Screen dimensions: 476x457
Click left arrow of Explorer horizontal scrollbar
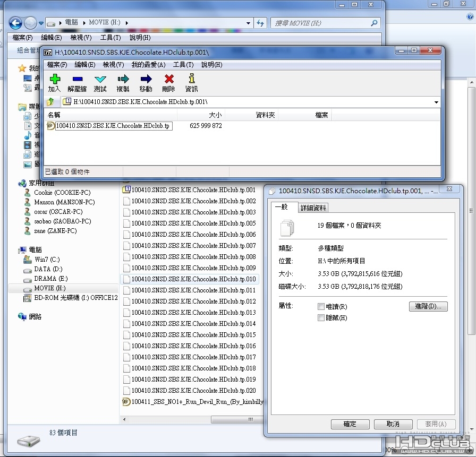(124, 419)
